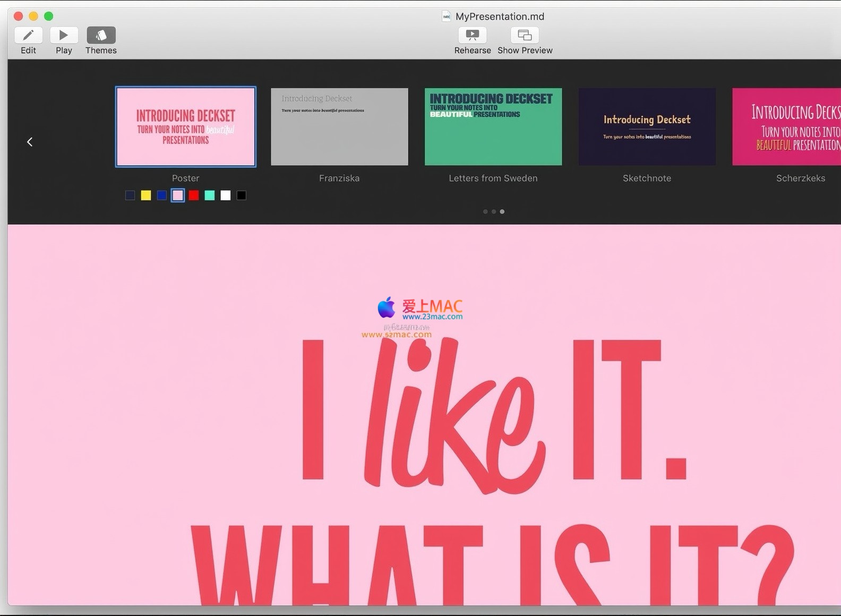Viewport: 841px width, 616px height.
Task: Toggle the Themes panel icon
Action: point(101,36)
